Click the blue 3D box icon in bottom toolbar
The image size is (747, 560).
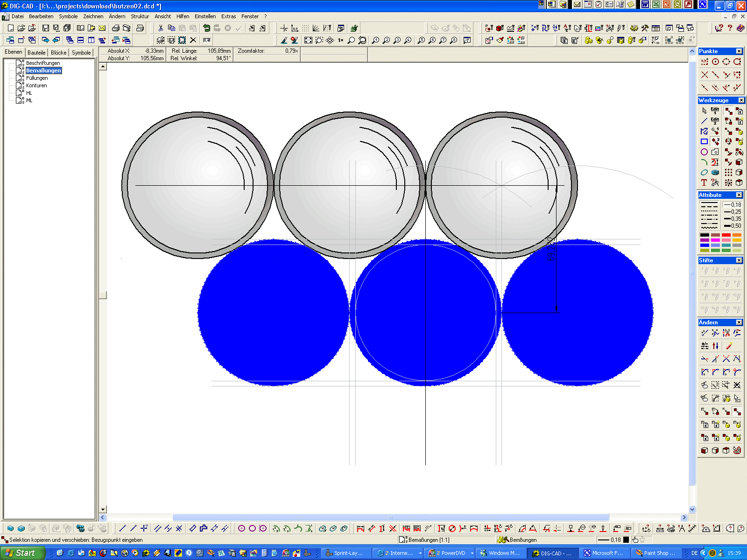[10, 528]
